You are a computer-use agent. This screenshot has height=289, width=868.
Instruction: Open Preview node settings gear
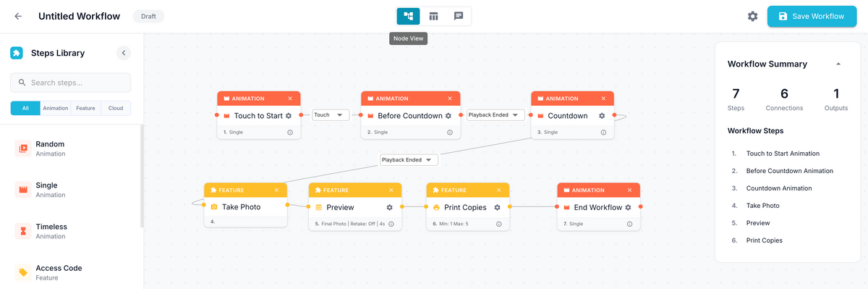(x=390, y=207)
